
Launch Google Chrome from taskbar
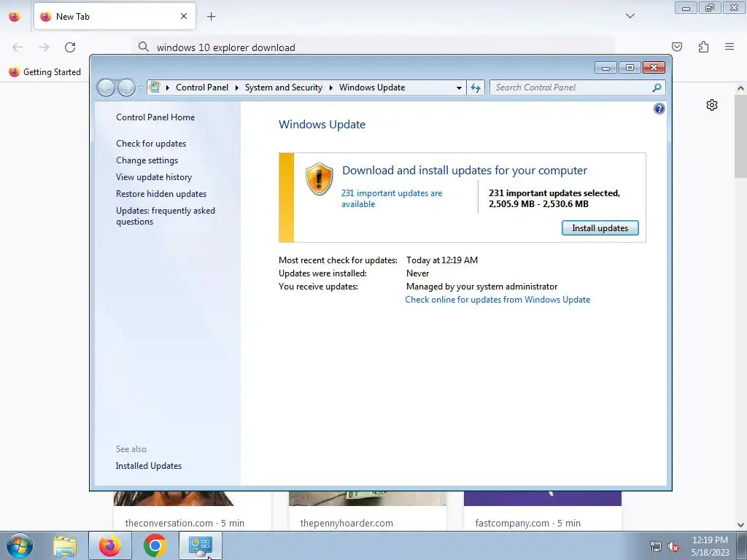(x=155, y=545)
